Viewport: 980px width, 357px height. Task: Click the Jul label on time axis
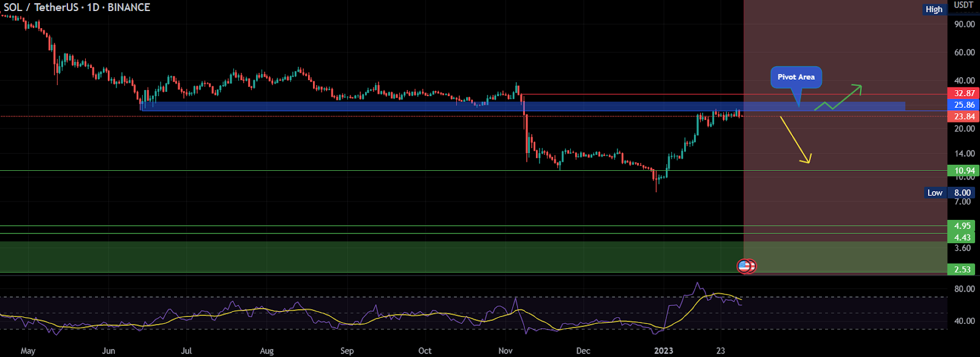[x=186, y=351]
